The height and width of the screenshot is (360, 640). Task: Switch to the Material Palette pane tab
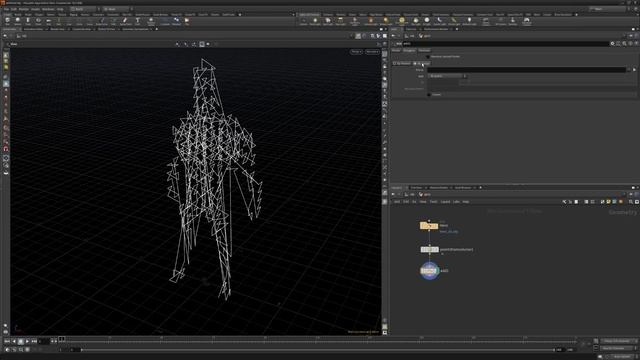(438, 187)
